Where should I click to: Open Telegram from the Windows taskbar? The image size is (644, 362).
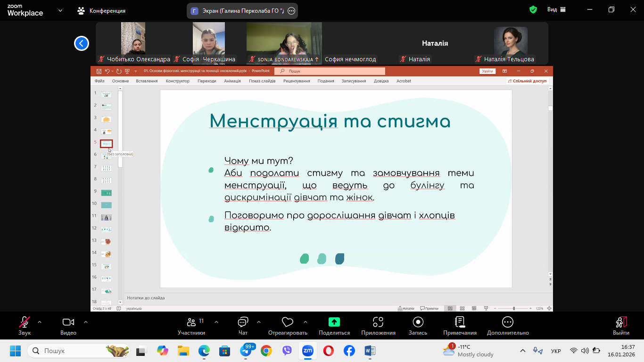pyautogui.click(x=246, y=351)
